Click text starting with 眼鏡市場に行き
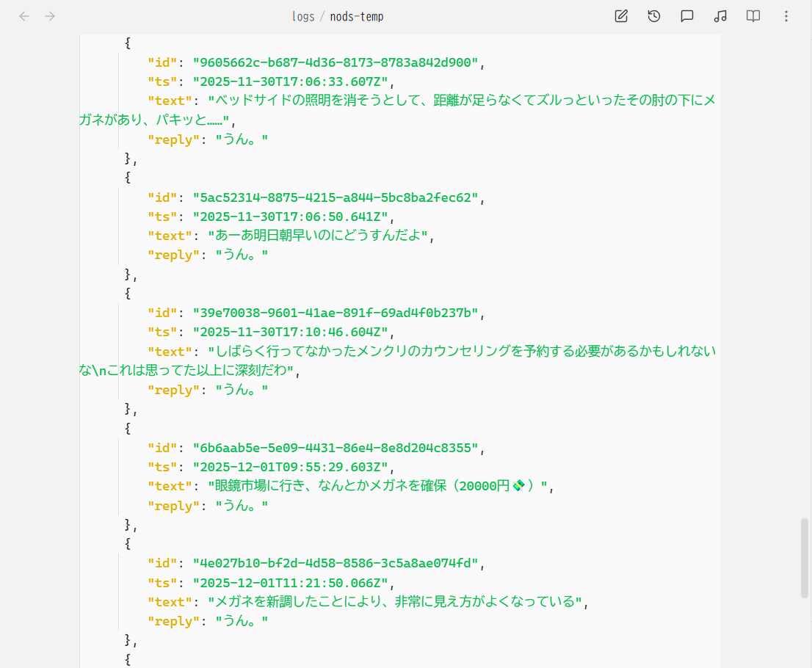This screenshot has height=668, width=812. click(378, 486)
